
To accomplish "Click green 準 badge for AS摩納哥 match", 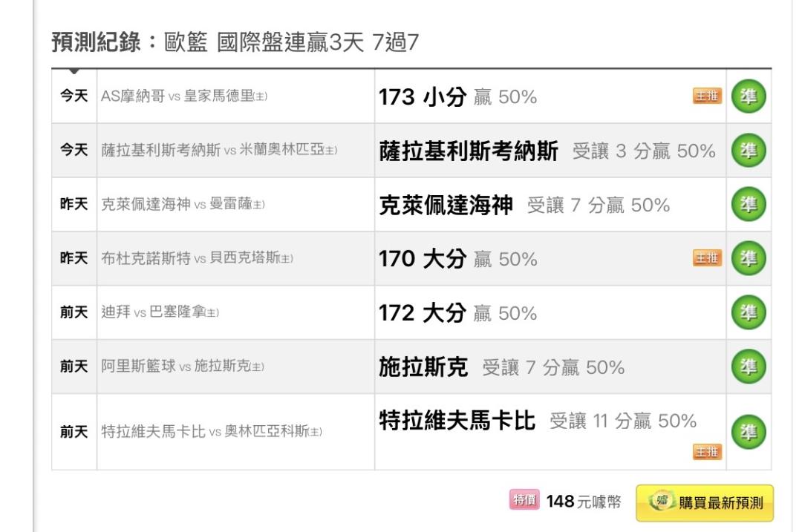I will pyautogui.click(x=749, y=97).
